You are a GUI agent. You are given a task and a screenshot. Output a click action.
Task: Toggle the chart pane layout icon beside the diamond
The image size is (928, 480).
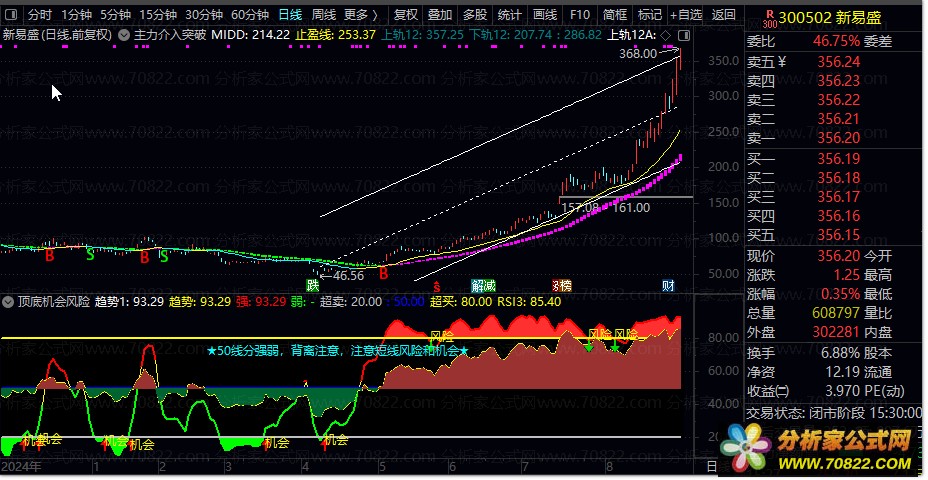(x=684, y=36)
